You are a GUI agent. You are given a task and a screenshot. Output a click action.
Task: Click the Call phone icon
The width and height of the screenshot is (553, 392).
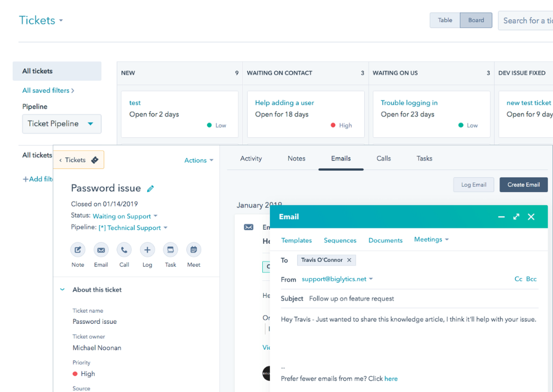point(124,250)
